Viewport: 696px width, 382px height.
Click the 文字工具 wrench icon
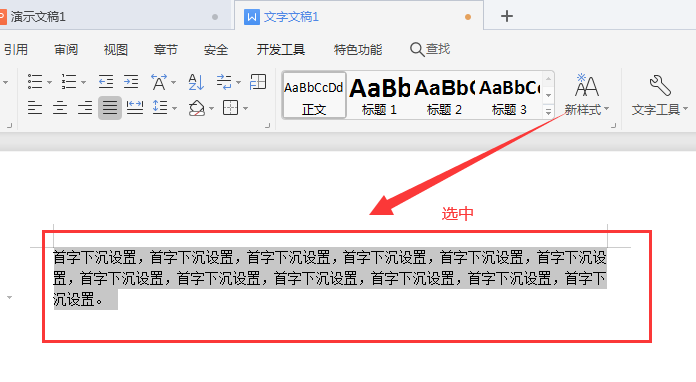[x=660, y=85]
